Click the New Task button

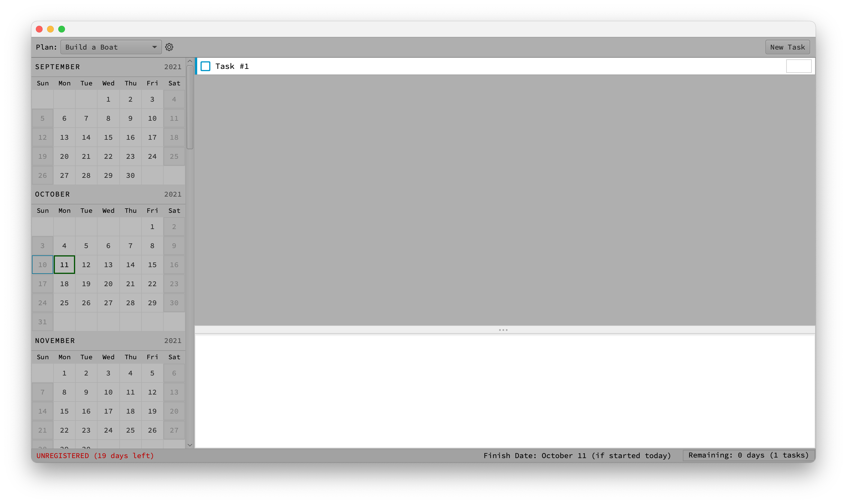[x=787, y=47]
